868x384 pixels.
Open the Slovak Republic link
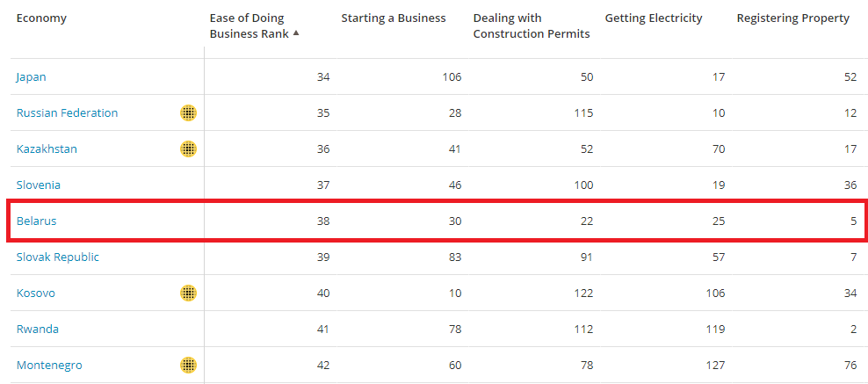58,257
